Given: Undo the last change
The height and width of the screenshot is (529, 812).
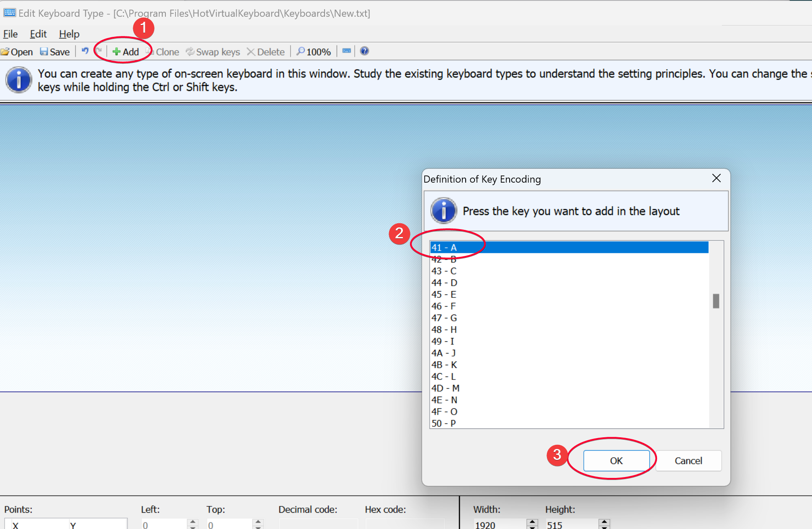Looking at the screenshot, I should pos(85,51).
